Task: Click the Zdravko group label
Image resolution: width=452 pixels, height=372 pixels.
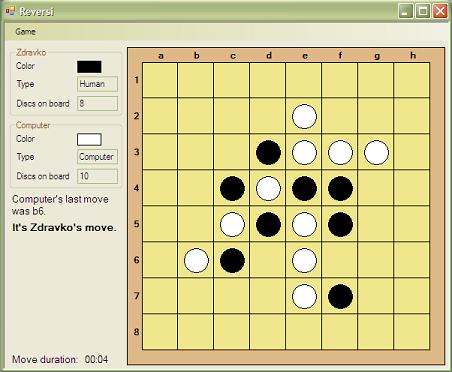Action: pyautogui.click(x=31, y=52)
